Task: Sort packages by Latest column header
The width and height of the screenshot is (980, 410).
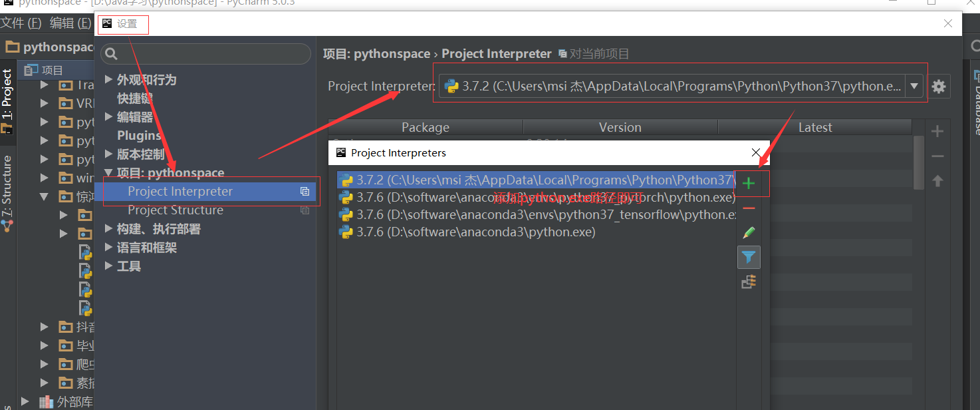Action: click(x=815, y=127)
